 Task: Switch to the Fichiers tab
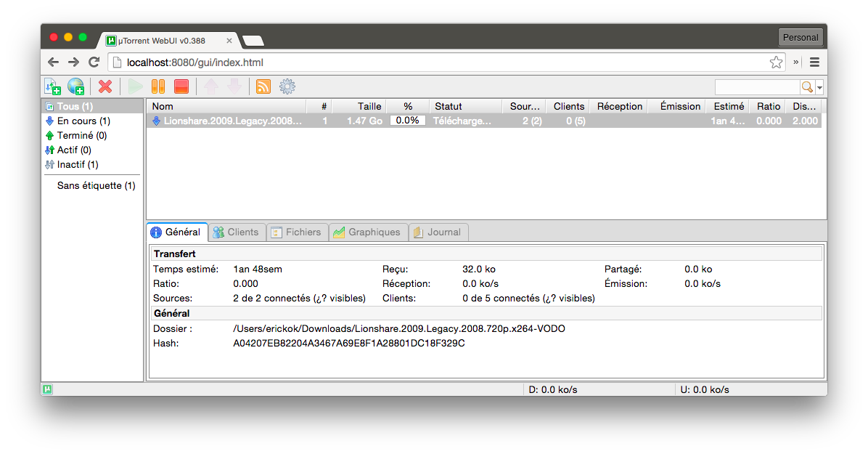298,232
